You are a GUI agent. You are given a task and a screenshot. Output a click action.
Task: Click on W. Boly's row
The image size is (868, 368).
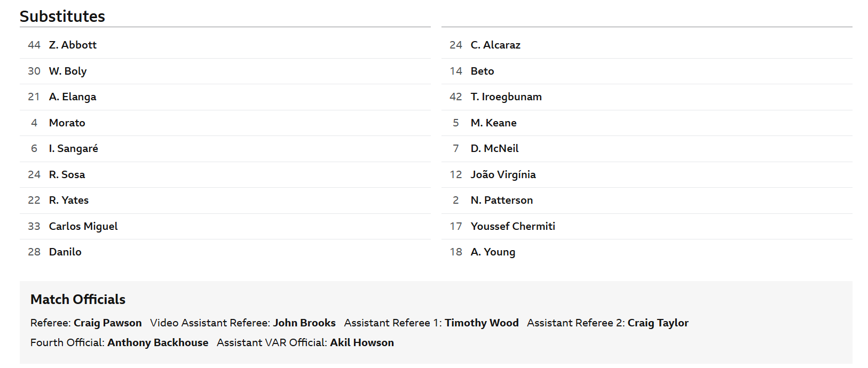coord(225,71)
